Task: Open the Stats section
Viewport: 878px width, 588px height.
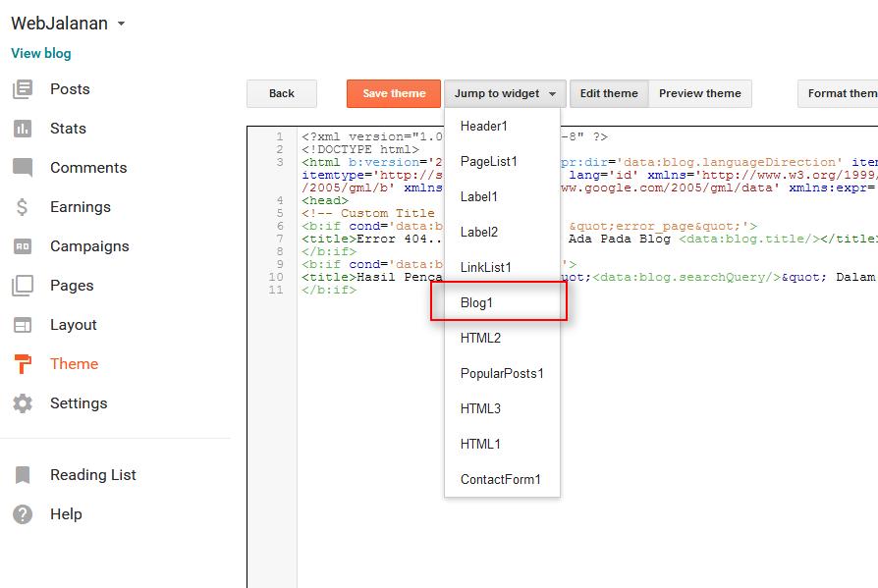Action: pyautogui.click(x=68, y=129)
